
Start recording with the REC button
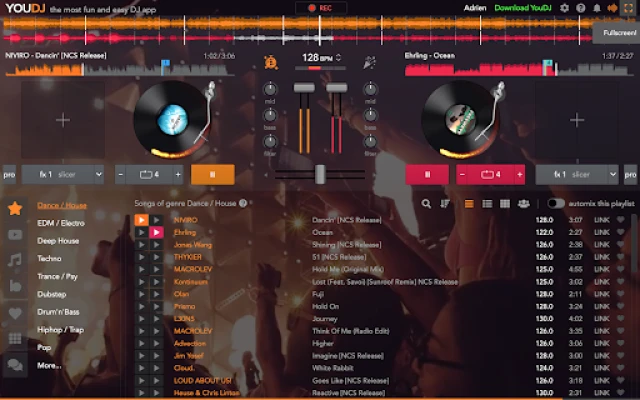(x=321, y=8)
